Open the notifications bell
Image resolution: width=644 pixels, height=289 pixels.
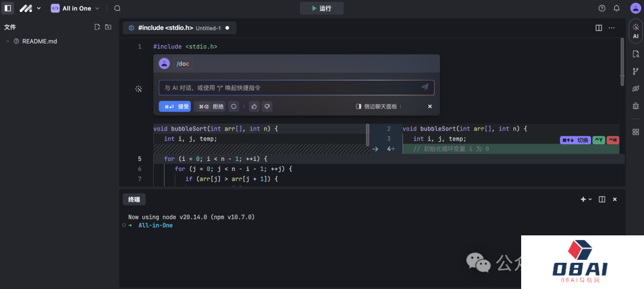coord(617,8)
